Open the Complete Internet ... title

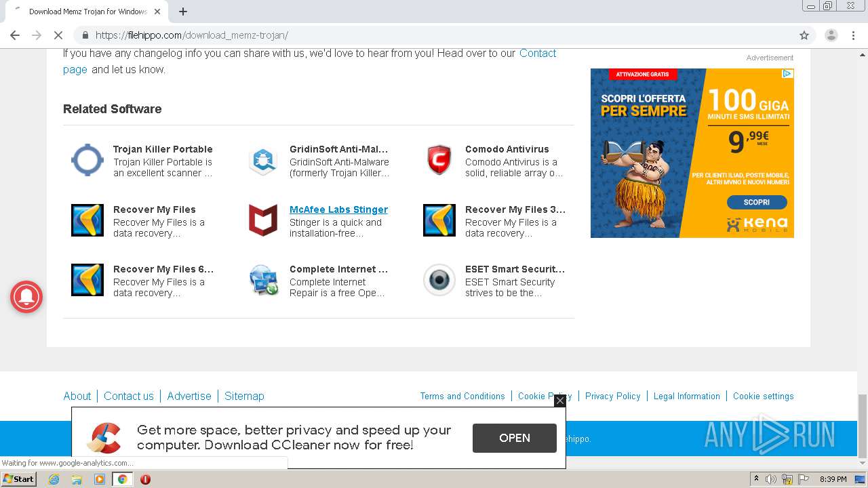pos(338,269)
